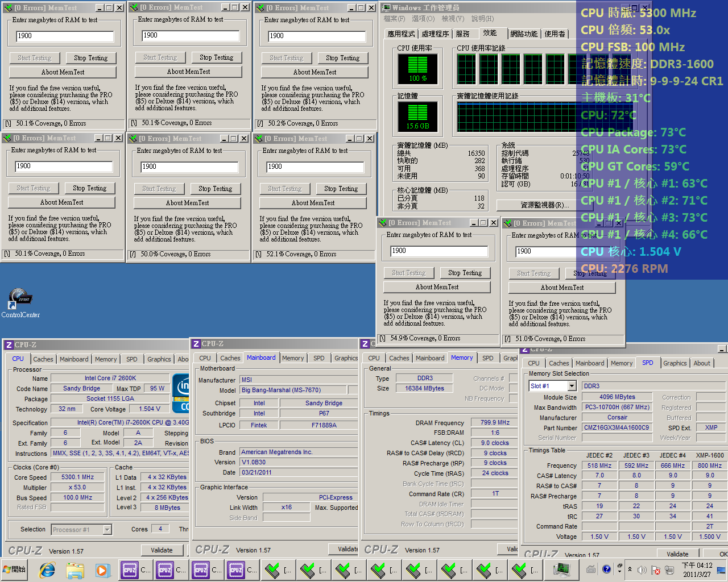728x582 pixels.
Task: Select BIOS brand American Megatrends Inc.
Action: [x=299, y=452]
